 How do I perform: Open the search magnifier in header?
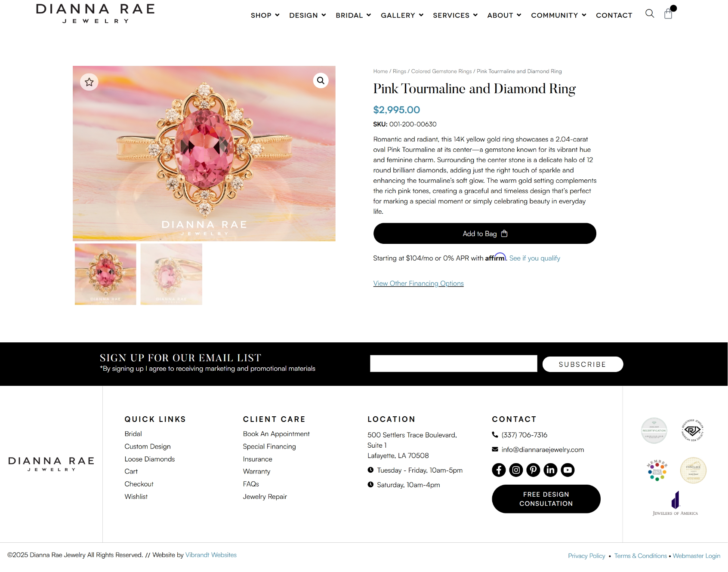(650, 14)
